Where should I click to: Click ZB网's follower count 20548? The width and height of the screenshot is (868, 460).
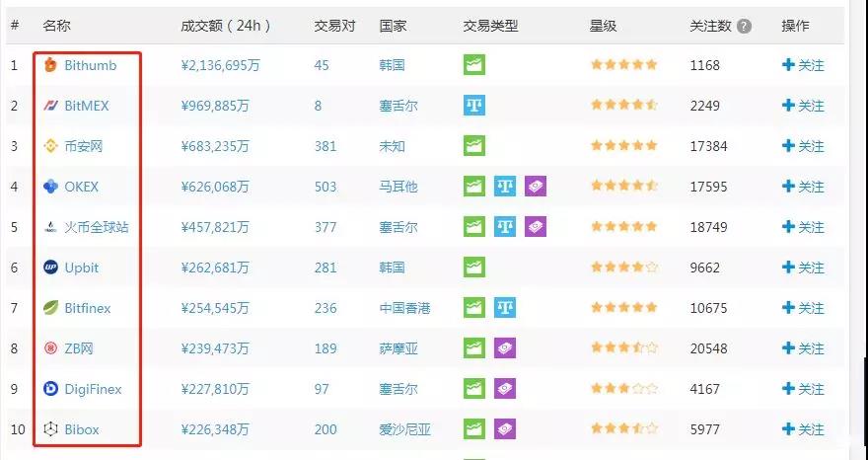pos(708,348)
